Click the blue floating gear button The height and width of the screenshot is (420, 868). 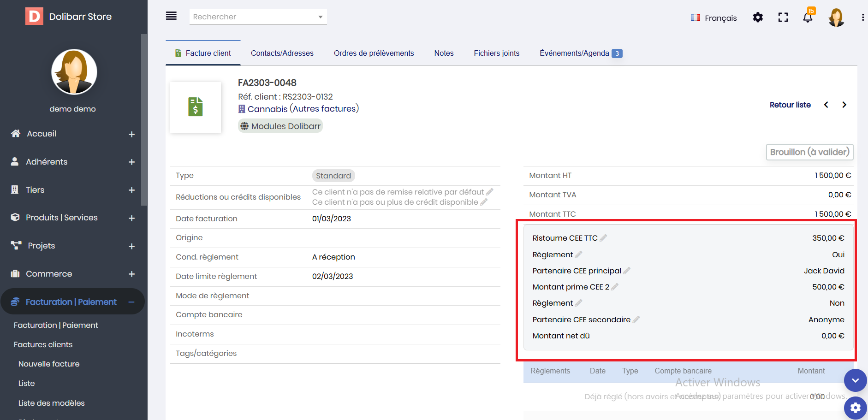click(x=855, y=408)
